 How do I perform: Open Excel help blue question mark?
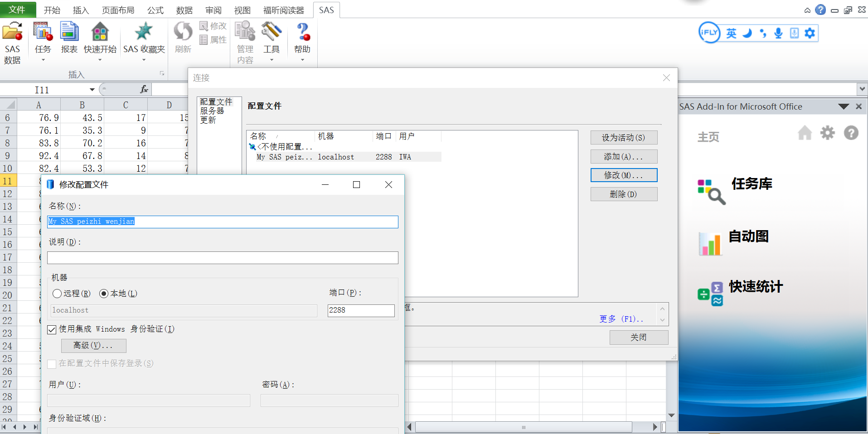(x=820, y=10)
